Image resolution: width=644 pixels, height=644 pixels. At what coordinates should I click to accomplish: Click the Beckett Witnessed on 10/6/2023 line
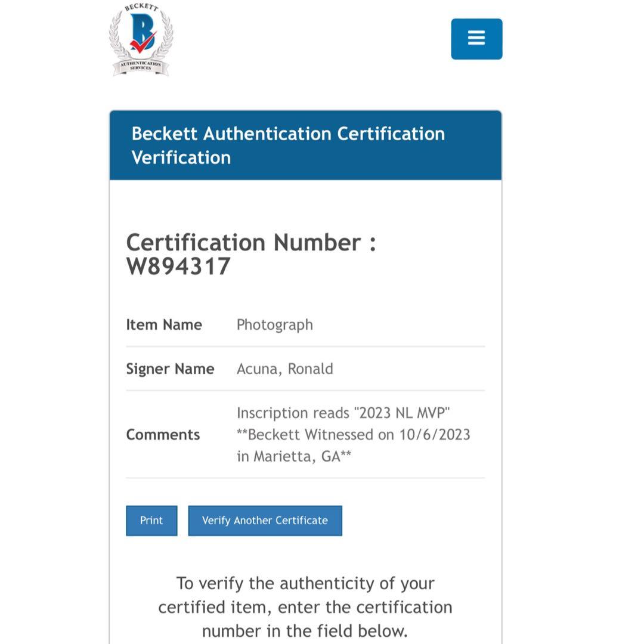353,435
